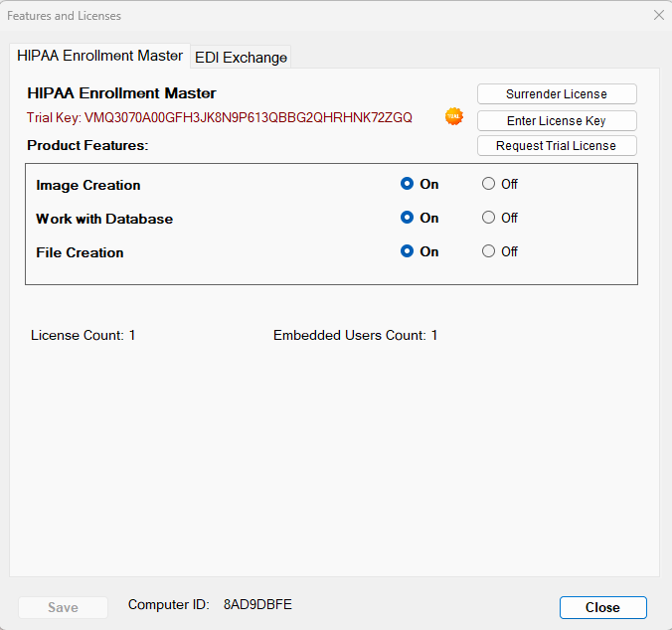The width and height of the screenshot is (672, 630).
Task: Click the Product Features: heading
Action: coord(87,146)
